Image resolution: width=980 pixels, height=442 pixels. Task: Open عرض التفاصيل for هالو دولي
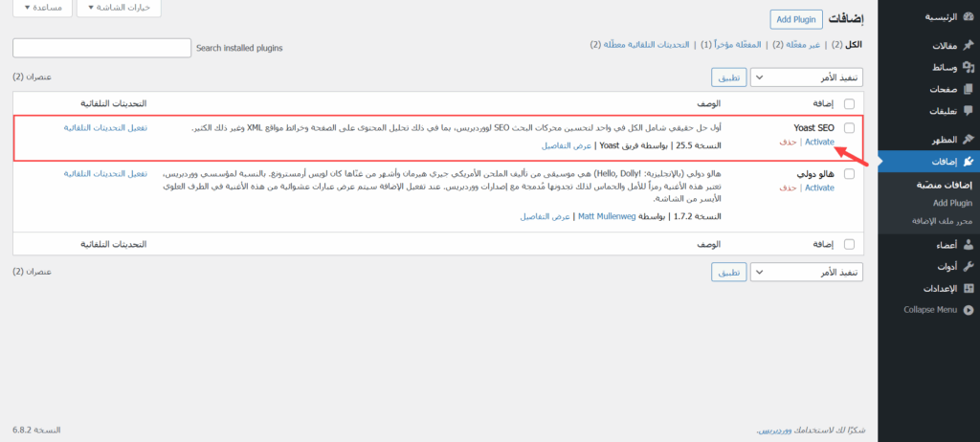pyautogui.click(x=545, y=216)
